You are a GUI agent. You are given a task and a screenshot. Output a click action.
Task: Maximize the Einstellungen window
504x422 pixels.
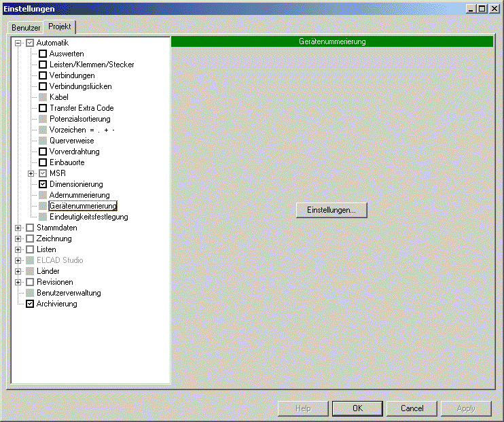482,9
